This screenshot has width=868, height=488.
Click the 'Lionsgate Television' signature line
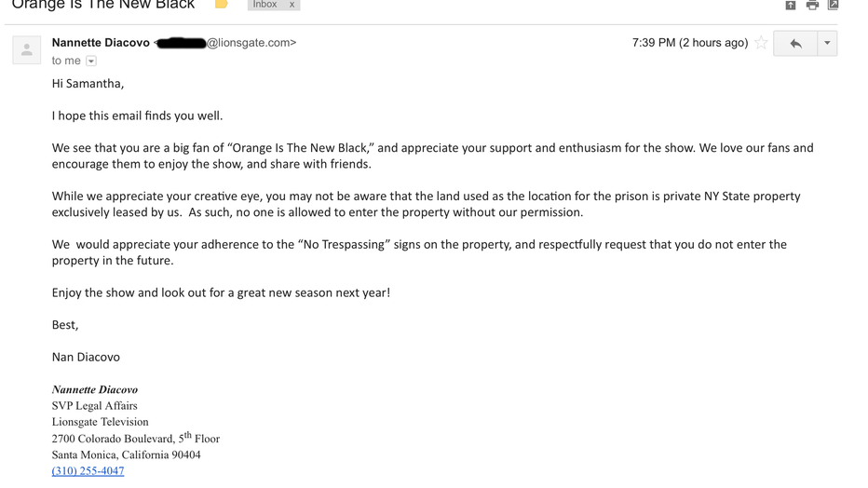click(101, 422)
